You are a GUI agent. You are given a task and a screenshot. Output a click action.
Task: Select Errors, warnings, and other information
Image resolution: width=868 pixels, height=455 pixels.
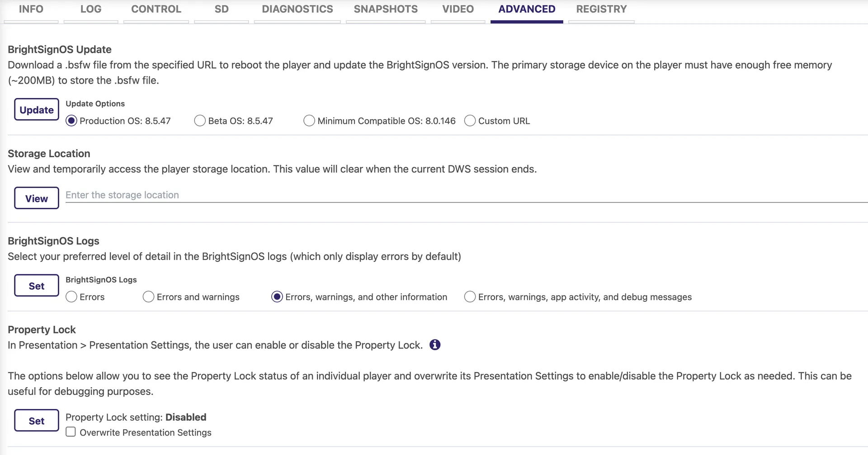click(x=277, y=297)
